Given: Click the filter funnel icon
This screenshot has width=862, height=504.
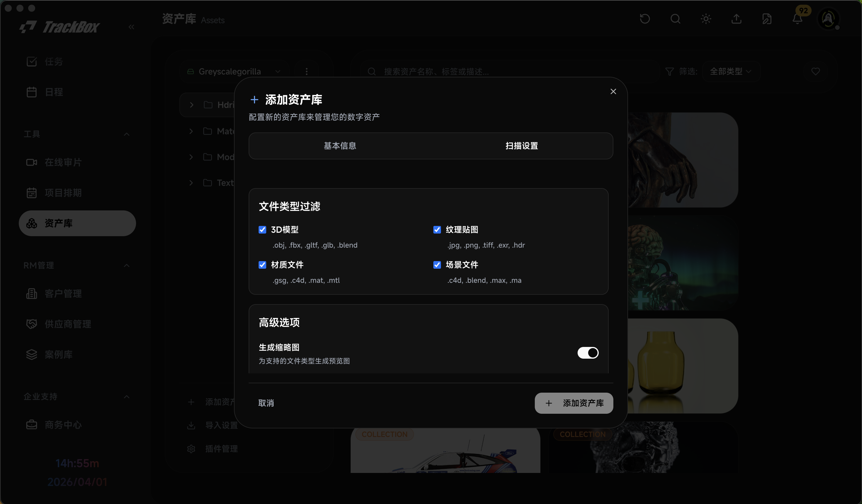Looking at the screenshot, I should (669, 71).
